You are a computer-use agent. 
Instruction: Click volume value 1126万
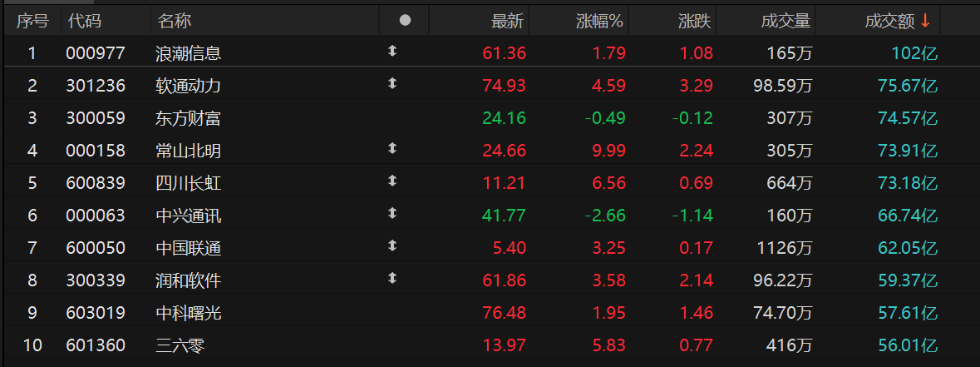(783, 248)
